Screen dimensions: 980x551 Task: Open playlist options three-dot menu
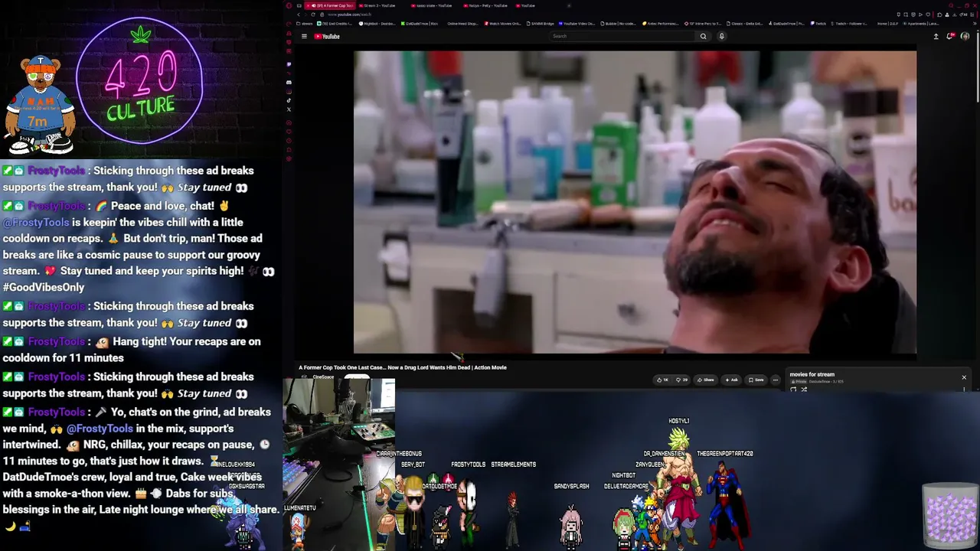[x=964, y=390]
